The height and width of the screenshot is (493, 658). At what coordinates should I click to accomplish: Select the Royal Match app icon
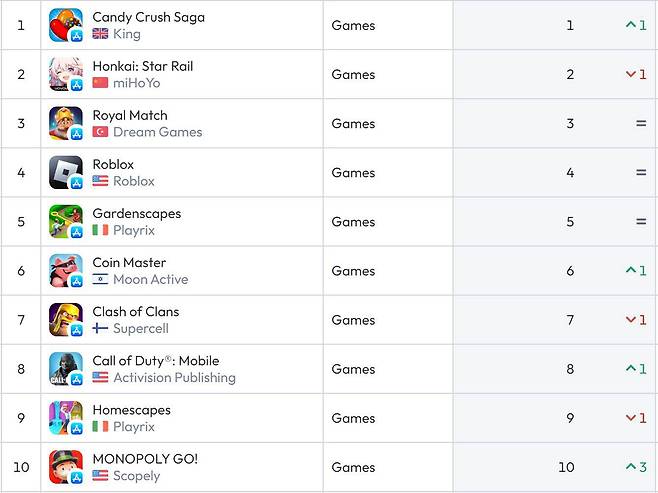(66, 123)
